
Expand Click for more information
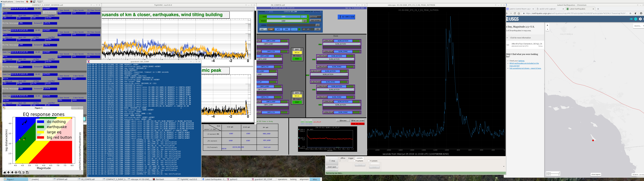click(x=525, y=38)
